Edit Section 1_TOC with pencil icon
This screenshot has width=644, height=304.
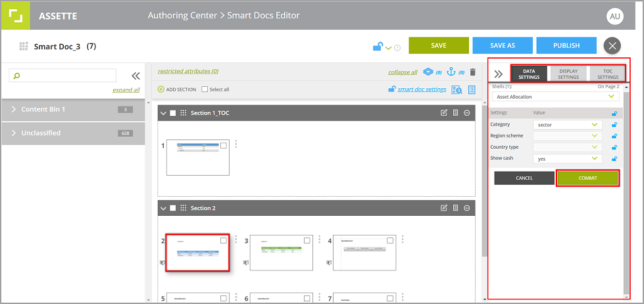click(x=443, y=113)
